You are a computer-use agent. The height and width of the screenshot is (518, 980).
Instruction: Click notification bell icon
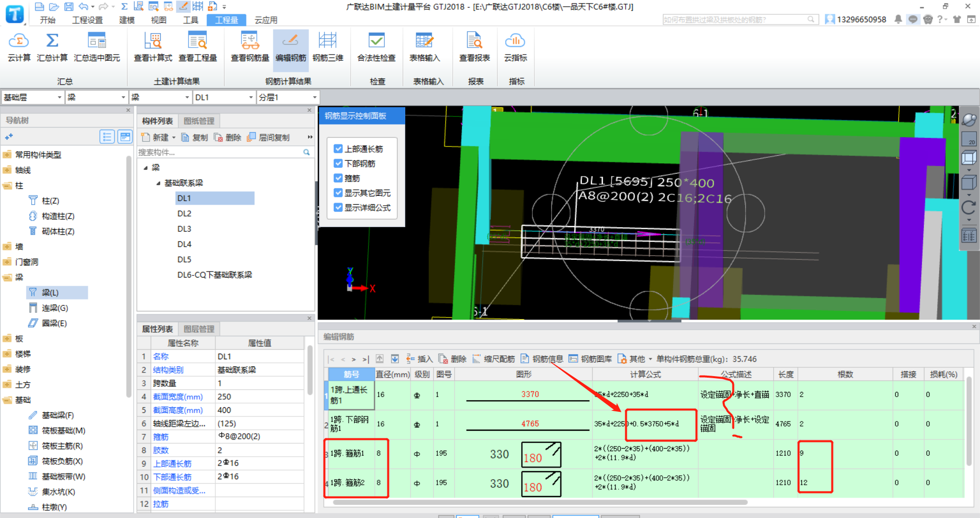tap(898, 19)
